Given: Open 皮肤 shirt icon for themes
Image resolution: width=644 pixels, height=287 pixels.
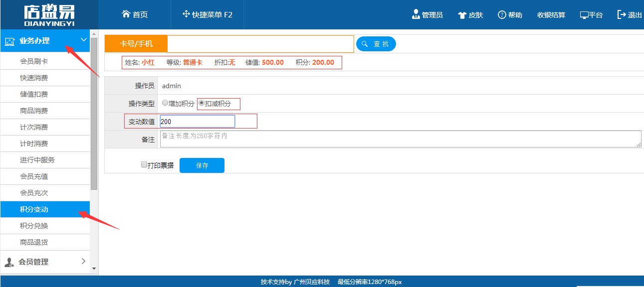Looking at the screenshot, I should tap(462, 15).
